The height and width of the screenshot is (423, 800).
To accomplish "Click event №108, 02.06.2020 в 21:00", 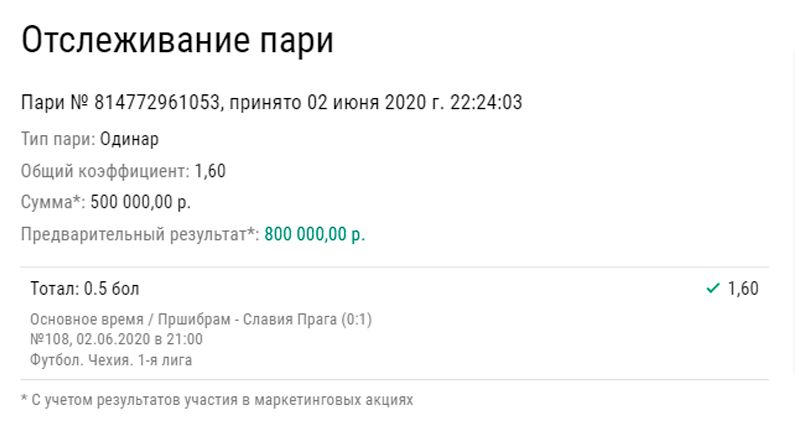I will click(116, 339).
